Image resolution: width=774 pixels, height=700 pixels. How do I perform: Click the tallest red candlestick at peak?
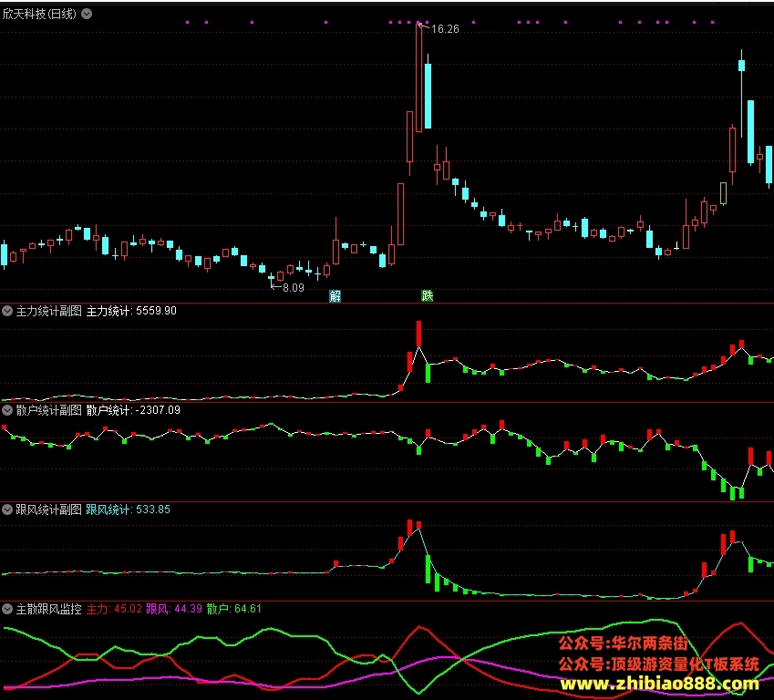coord(419,77)
